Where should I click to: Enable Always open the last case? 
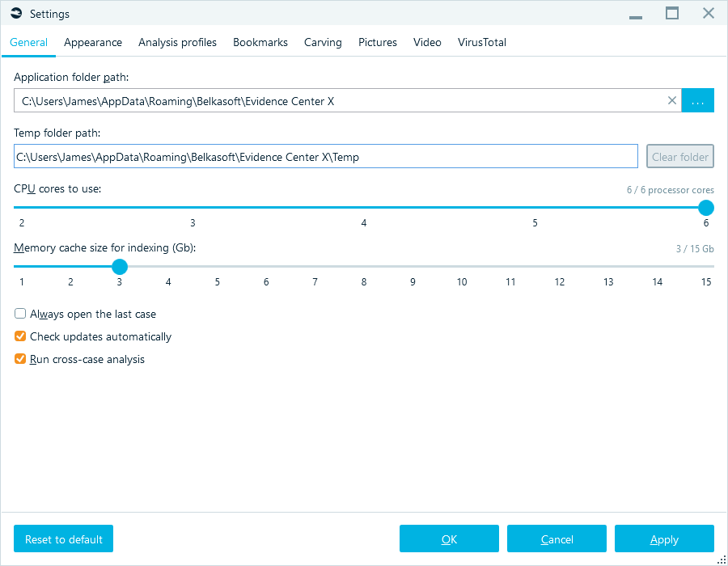click(x=20, y=314)
